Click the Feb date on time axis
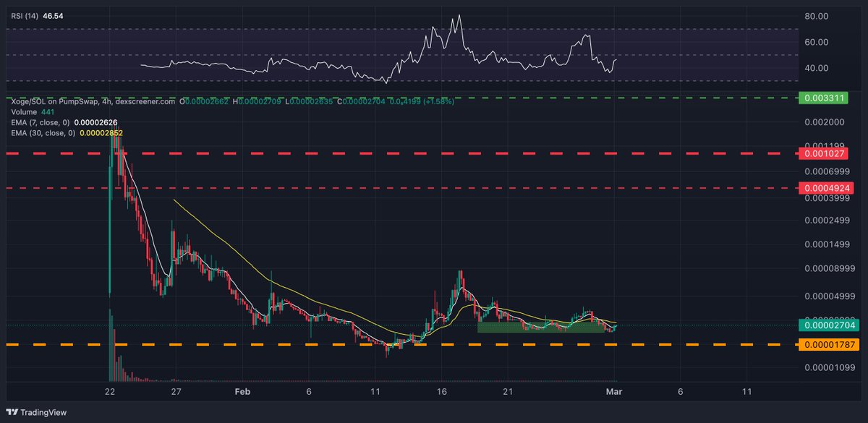The height and width of the screenshot is (423, 868). click(x=242, y=391)
